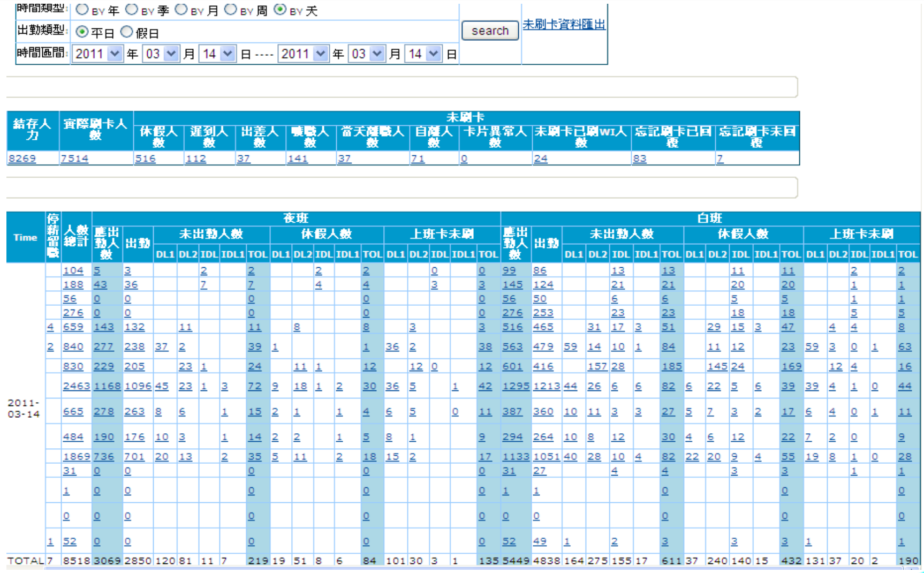Select the BY 年 time type option
This screenshot has width=924, height=573.
pos(82,10)
